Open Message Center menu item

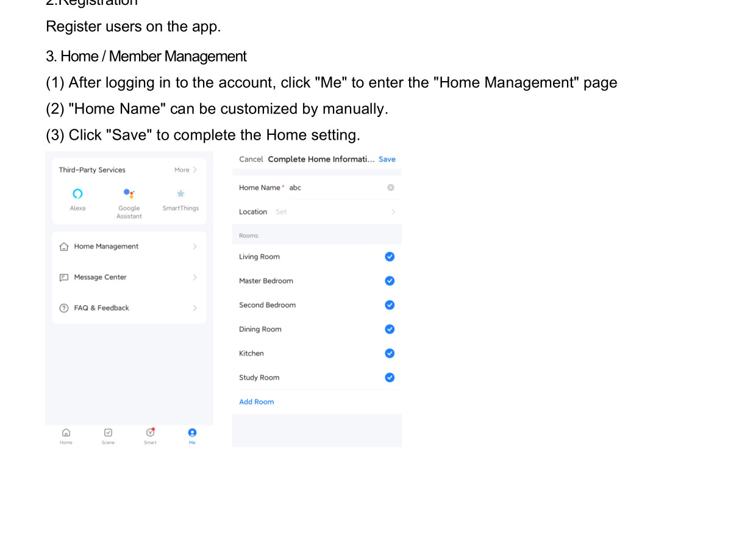(x=101, y=278)
